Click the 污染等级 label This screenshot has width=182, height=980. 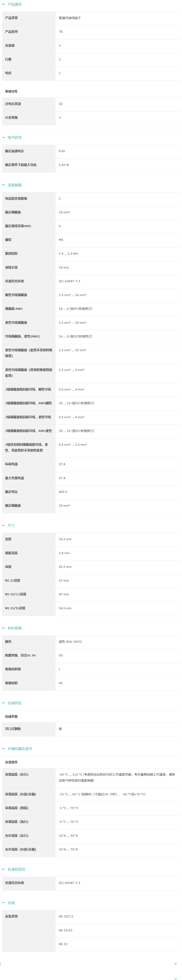pos(11,118)
